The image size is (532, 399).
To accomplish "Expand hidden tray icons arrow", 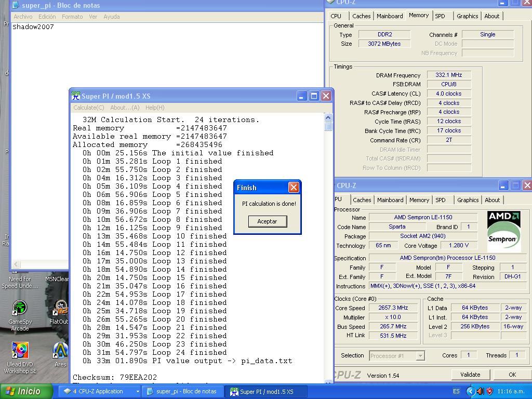I will click(470, 391).
